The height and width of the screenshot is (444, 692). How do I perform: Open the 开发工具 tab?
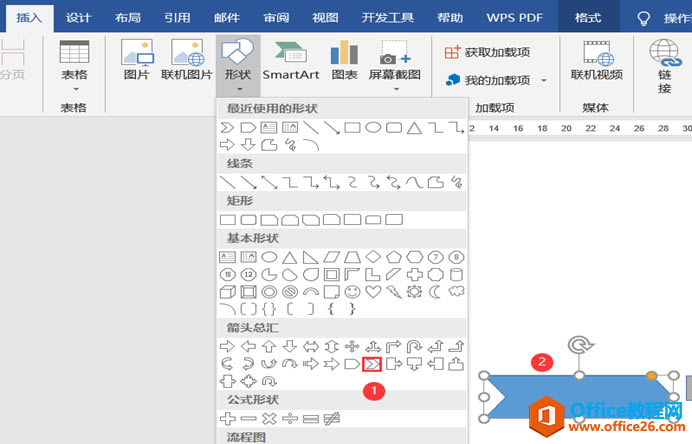pos(387,18)
